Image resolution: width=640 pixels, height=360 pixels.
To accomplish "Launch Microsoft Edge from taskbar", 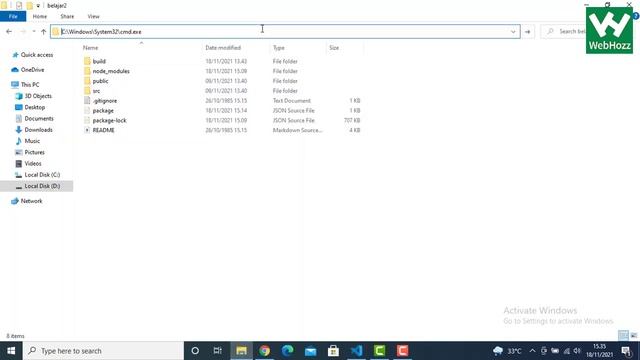I will [287, 351].
